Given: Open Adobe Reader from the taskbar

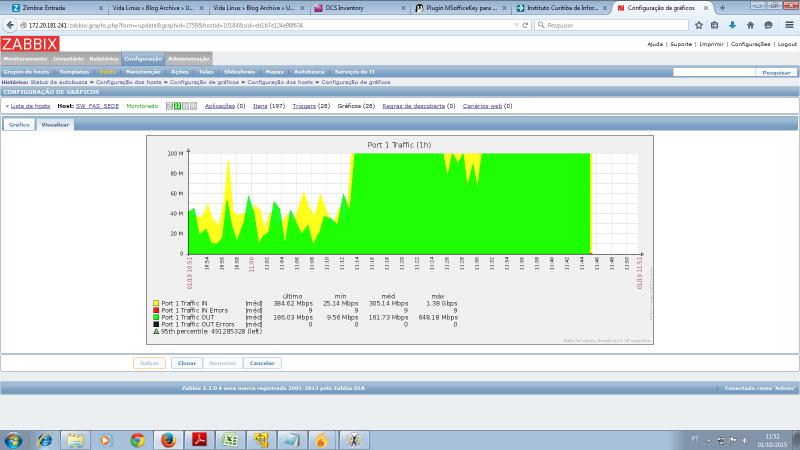Looking at the screenshot, I should coord(198,439).
